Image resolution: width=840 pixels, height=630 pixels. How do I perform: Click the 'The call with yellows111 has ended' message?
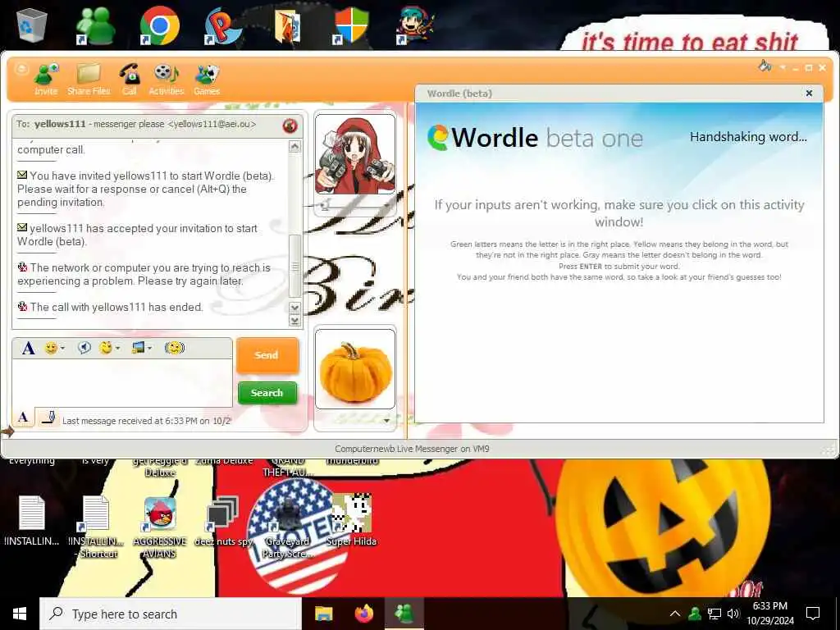[116, 307]
